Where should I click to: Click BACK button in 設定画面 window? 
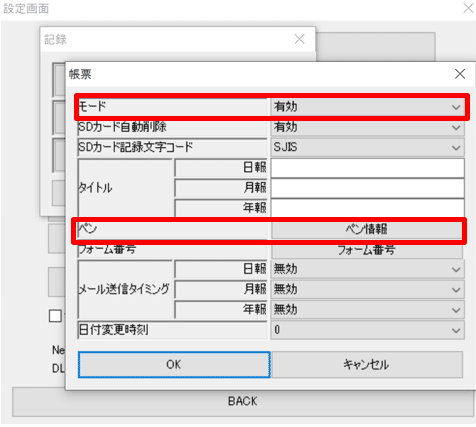click(x=243, y=401)
